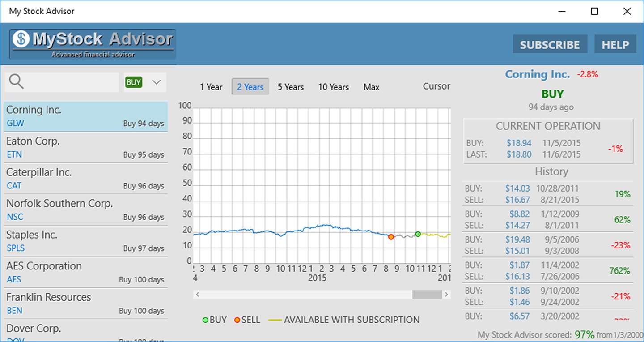Screen dimensions: 644x342
Task: Select Eaton Corp. in the stock list
Action: [x=85, y=148]
